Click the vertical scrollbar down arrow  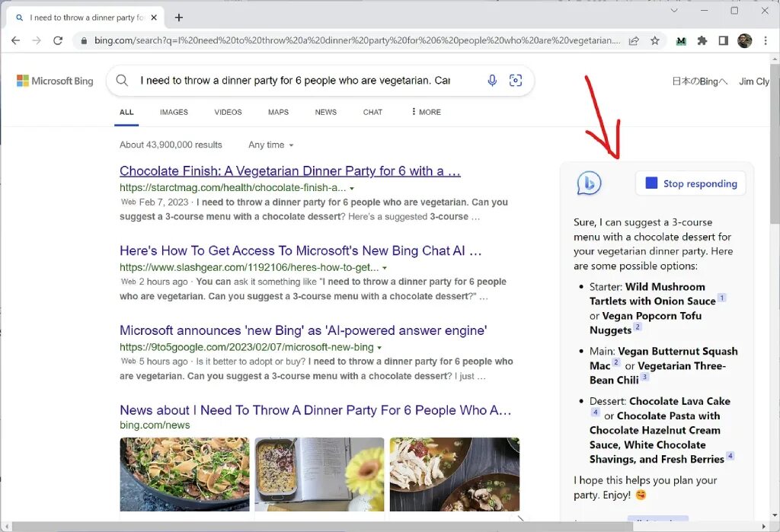pos(775,515)
